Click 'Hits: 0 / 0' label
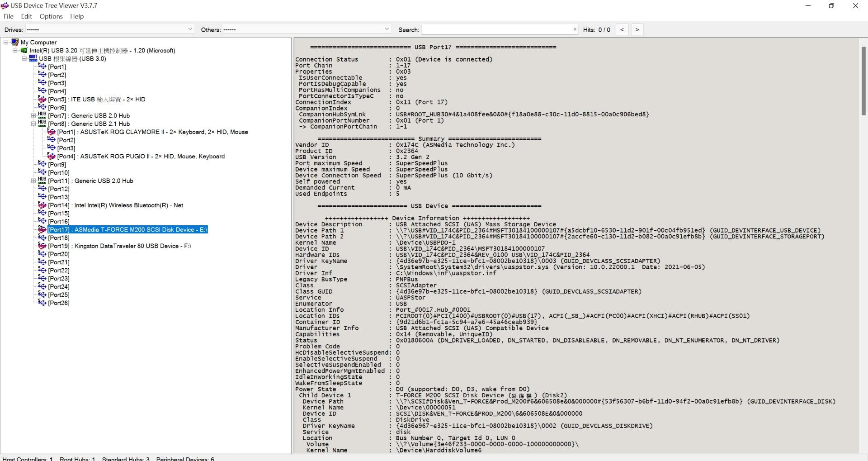 [596, 30]
